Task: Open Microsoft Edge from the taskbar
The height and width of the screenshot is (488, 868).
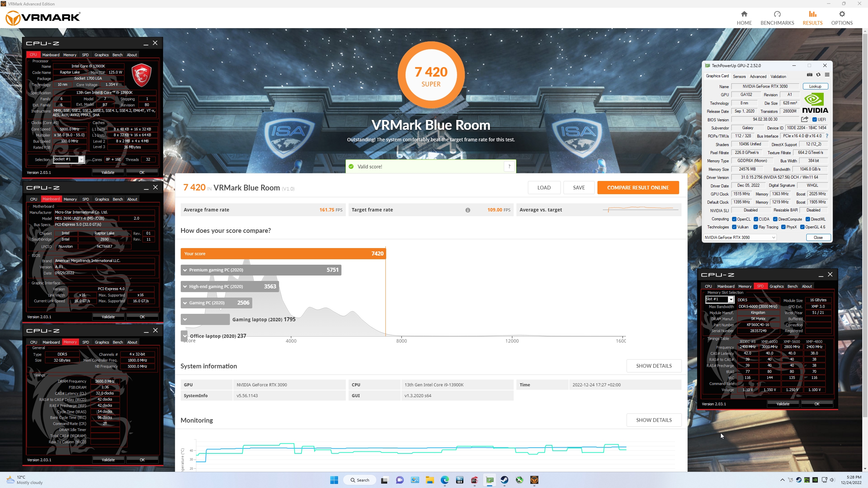Action: (x=445, y=480)
